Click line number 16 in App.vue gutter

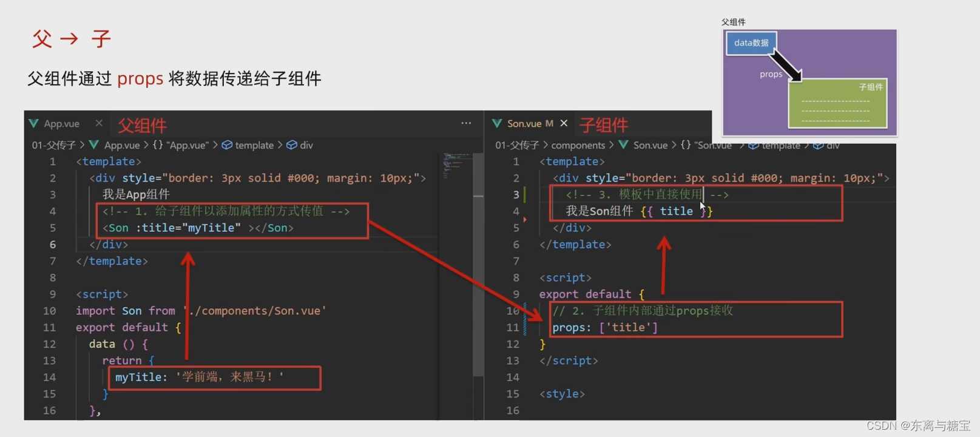point(49,410)
